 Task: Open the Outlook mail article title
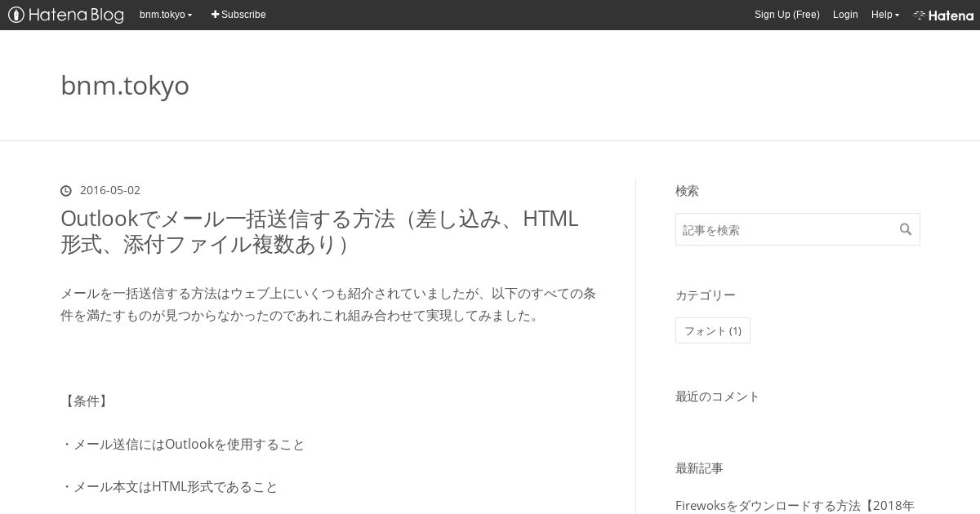coord(319,232)
